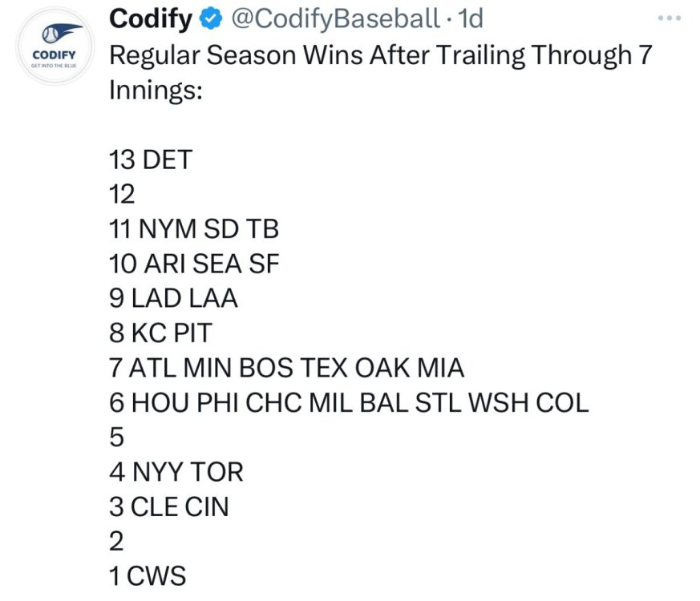
Task: Select the line showing only 2
Action: tap(116, 541)
